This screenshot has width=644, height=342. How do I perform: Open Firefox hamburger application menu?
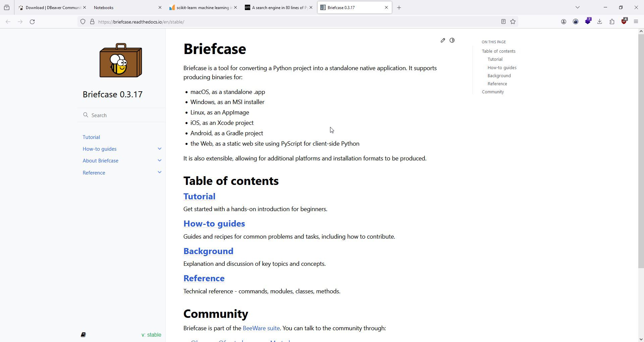(x=636, y=22)
